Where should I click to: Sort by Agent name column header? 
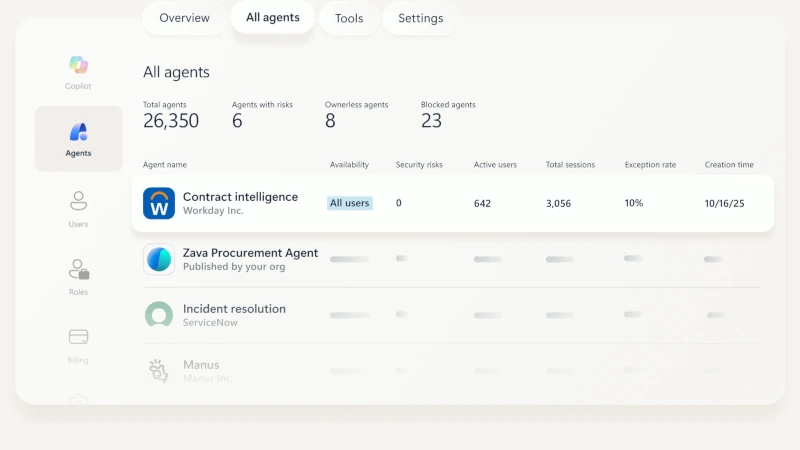pyautogui.click(x=165, y=165)
